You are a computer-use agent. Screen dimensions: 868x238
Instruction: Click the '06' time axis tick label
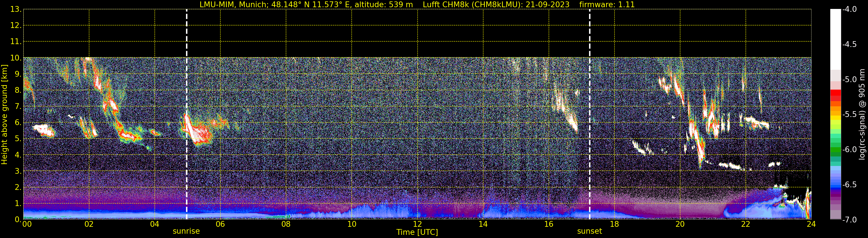click(220, 224)
